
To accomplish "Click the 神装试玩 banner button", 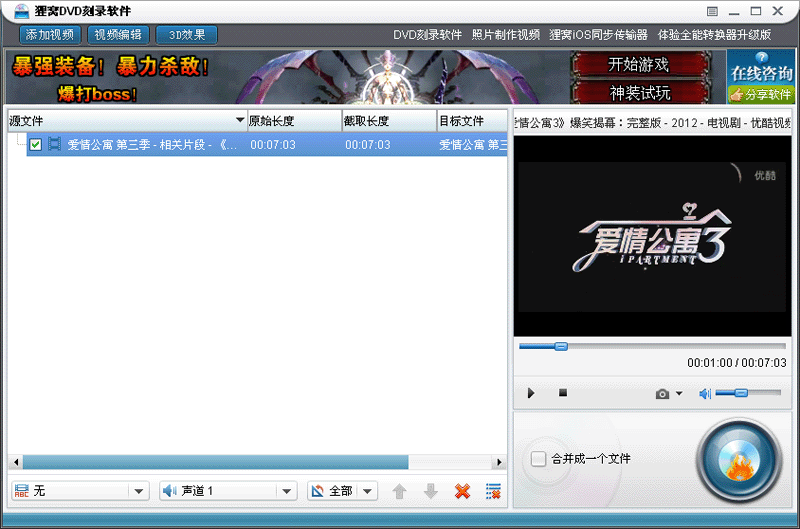I will tap(640, 93).
